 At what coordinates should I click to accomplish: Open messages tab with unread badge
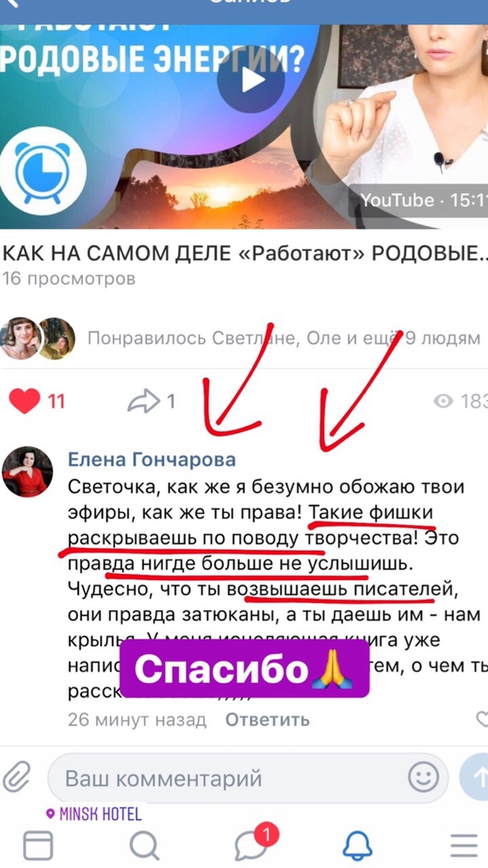point(254,844)
